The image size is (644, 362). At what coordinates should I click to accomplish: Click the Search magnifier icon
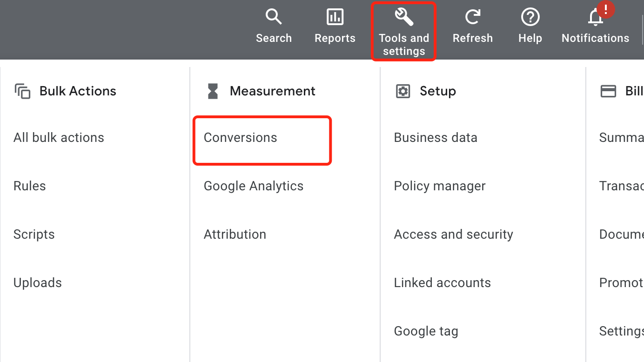[274, 18]
